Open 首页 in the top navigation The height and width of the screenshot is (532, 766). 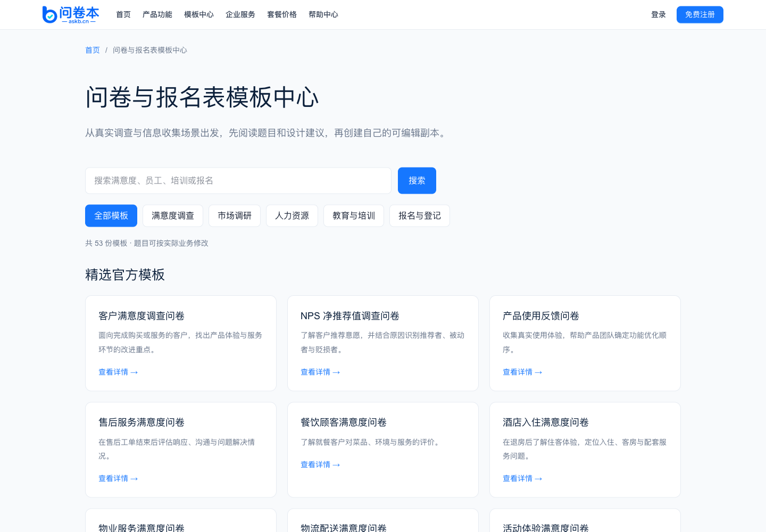[x=123, y=14]
